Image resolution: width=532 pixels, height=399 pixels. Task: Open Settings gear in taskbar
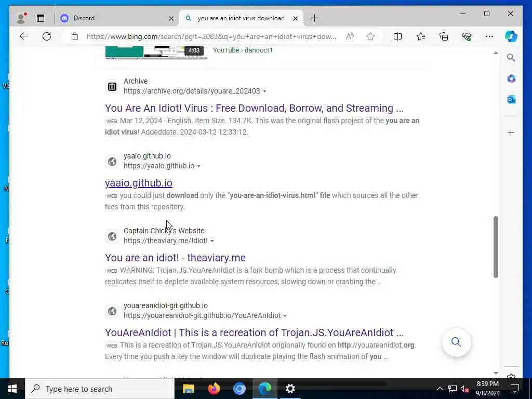(x=290, y=389)
